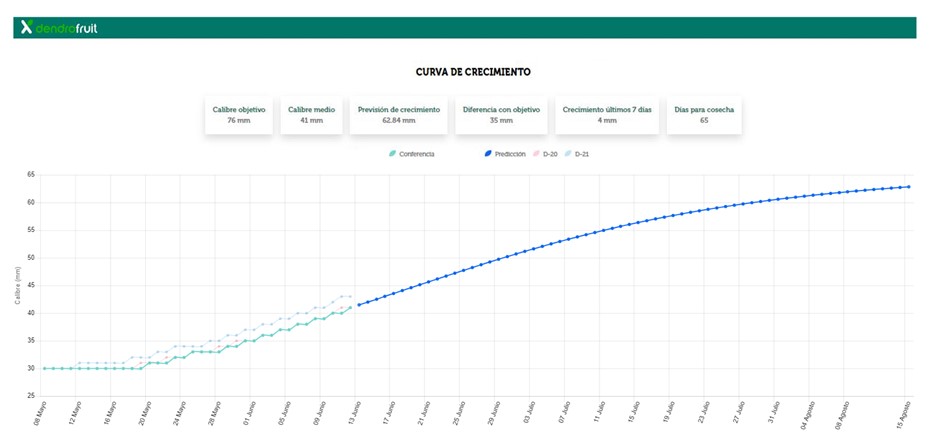The width and height of the screenshot is (931, 442).
Task: Click the blue Predicción legend leaf icon
Action: coord(487,154)
